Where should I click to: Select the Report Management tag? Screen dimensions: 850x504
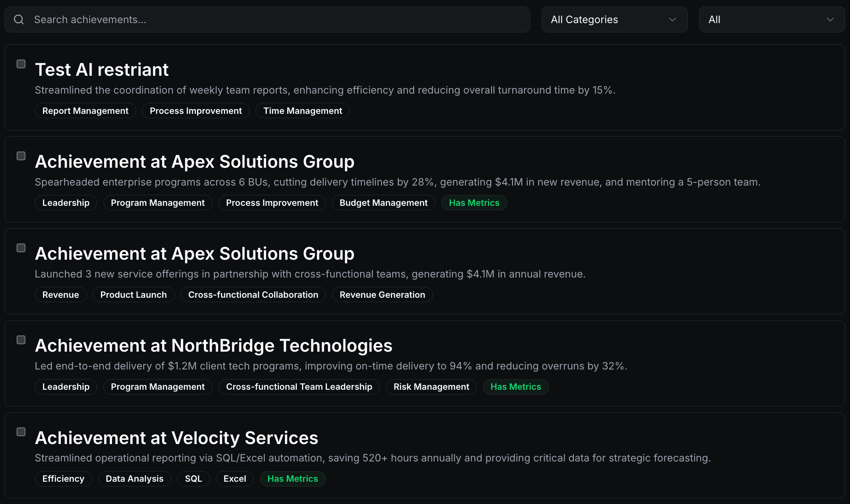[85, 111]
